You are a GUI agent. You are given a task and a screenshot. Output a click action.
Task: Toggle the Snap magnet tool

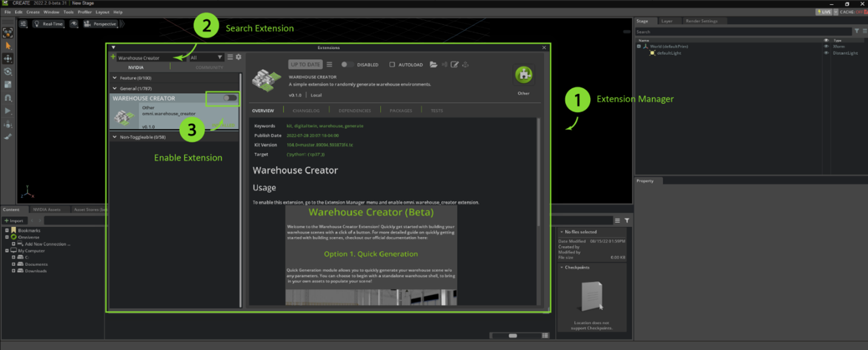click(x=8, y=98)
